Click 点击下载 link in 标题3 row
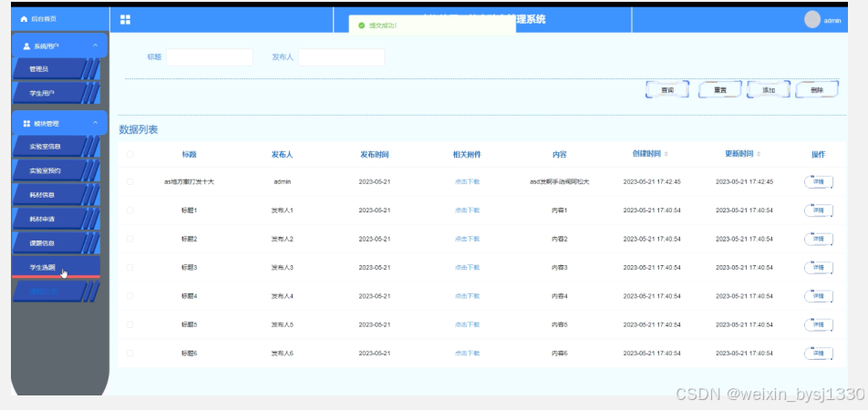This screenshot has height=410, width=868. tap(467, 267)
